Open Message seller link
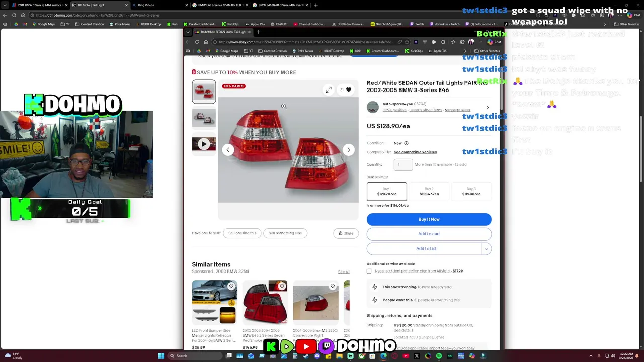Image resolution: width=644 pixels, height=362 pixels. click(457, 110)
